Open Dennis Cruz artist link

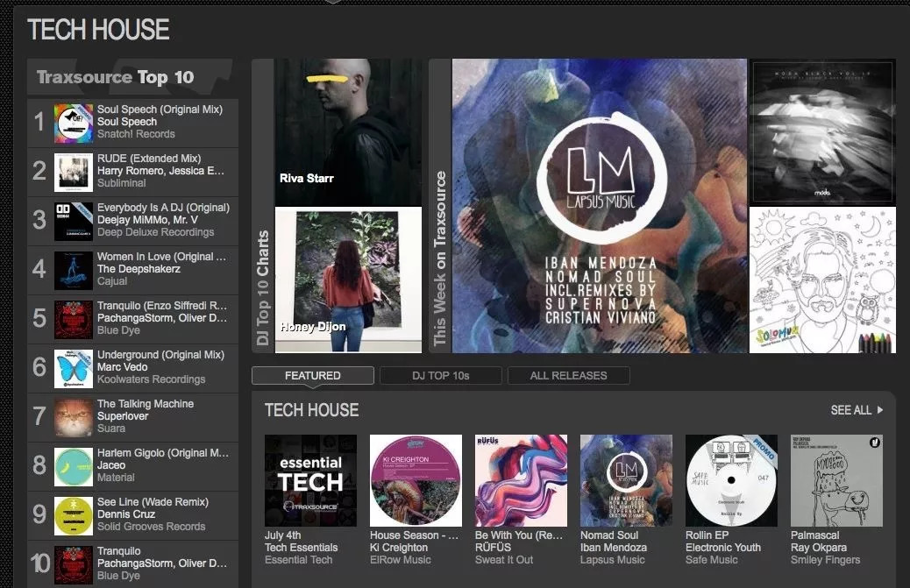(126, 514)
